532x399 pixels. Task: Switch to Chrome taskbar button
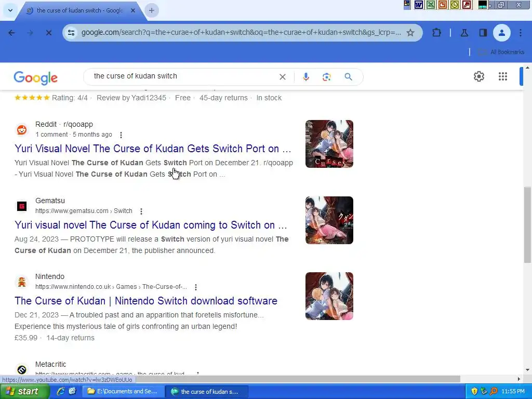click(x=207, y=392)
